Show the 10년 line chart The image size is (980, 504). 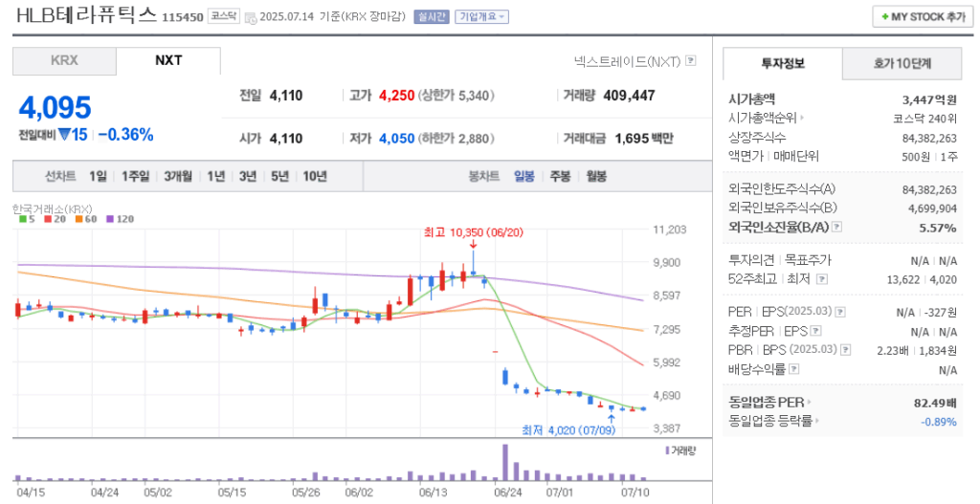(x=315, y=176)
